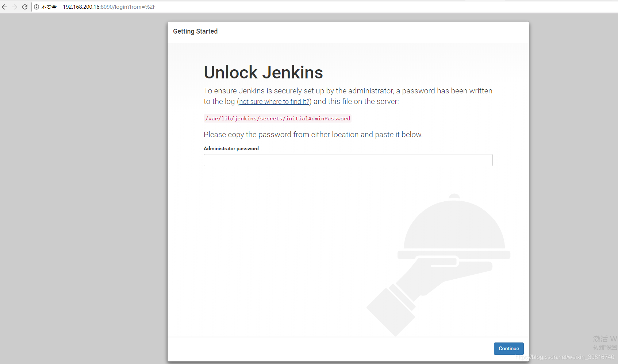Screen dimensions: 618x364
Task: Open the 'not sure where to find it?' link
Action: 275,102
